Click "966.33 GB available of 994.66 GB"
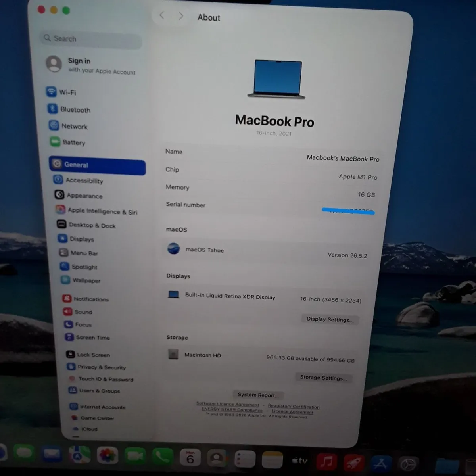The image size is (476, 476). tap(310, 359)
